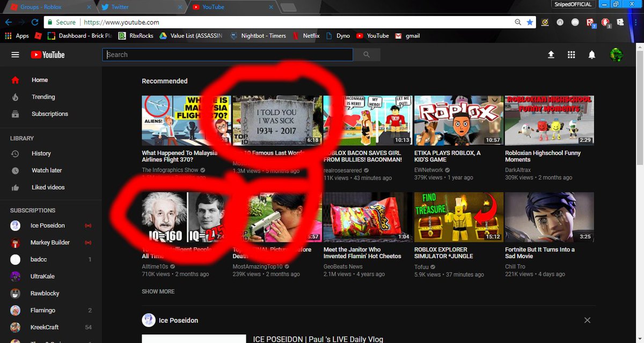The width and height of the screenshot is (644, 343).
Task: Click the page vertical scrollbar
Action: (x=639, y=107)
